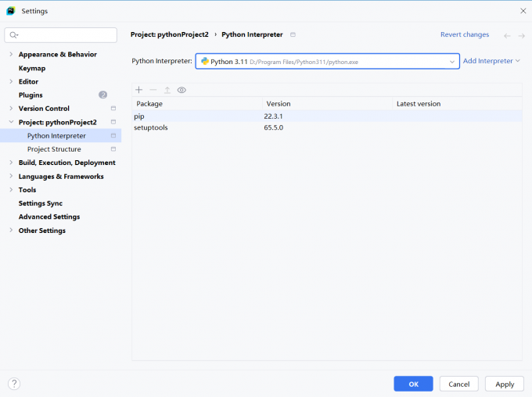The width and height of the screenshot is (532, 397).
Task: Open Advanced Settings page
Action: pyautogui.click(x=49, y=217)
